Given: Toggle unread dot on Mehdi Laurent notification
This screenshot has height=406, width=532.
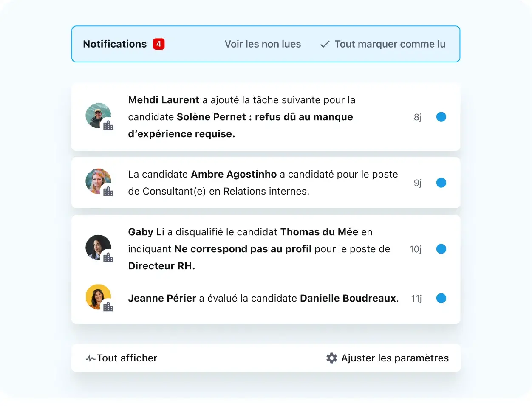Looking at the screenshot, I should click(x=441, y=117).
